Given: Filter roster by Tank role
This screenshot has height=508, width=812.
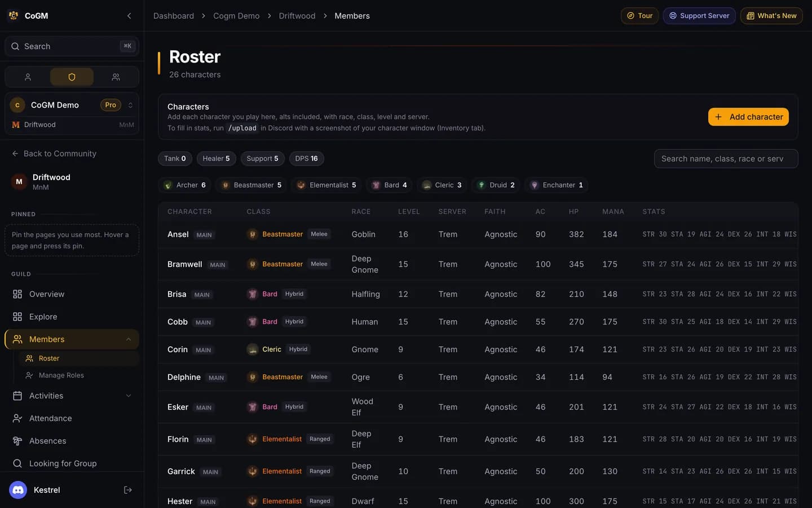Looking at the screenshot, I should pyautogui.click(x=175, y=159).
